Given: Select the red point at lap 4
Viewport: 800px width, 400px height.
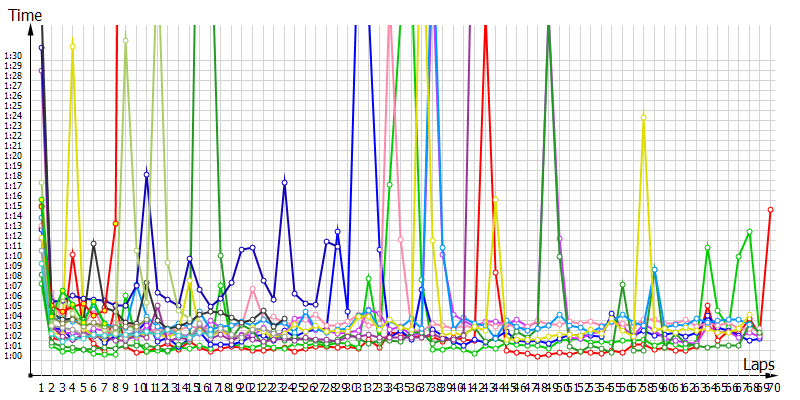Looking at the screenshot, I should [73, 254].
